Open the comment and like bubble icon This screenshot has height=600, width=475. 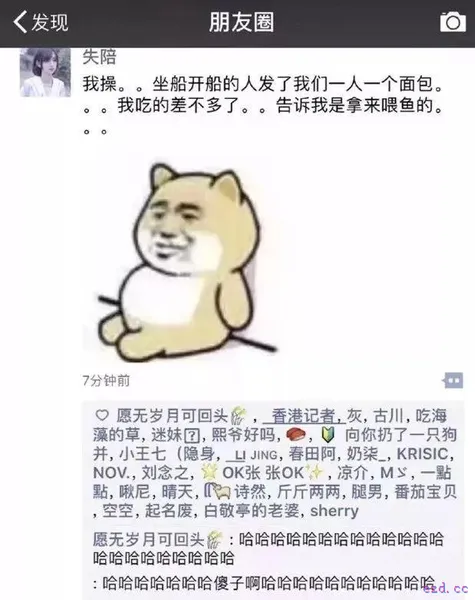[x=453, y=380]
